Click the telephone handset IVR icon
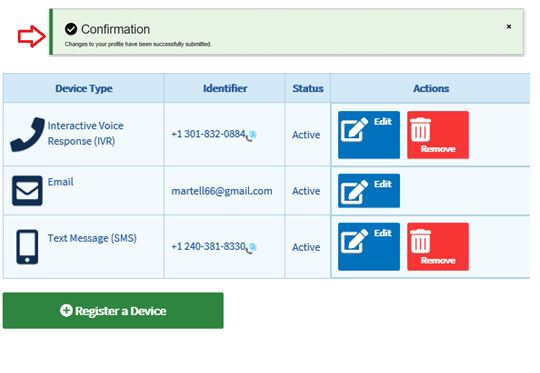Screen dimensions: 540x373 pyautogui.click(x=28, y=134)
